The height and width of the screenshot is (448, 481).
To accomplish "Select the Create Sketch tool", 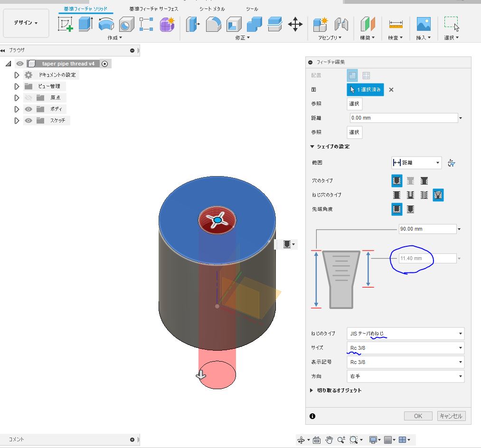I will tap(66, 24).
